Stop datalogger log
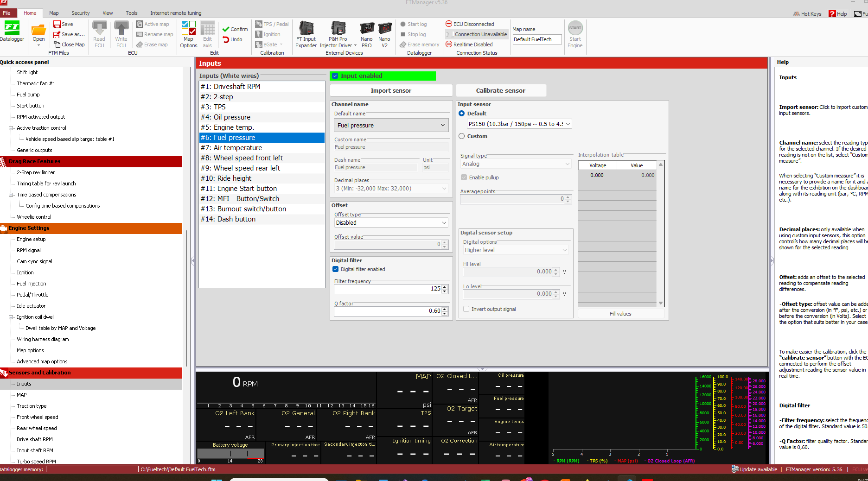868x481 pixels. click(x=413, y=34)
